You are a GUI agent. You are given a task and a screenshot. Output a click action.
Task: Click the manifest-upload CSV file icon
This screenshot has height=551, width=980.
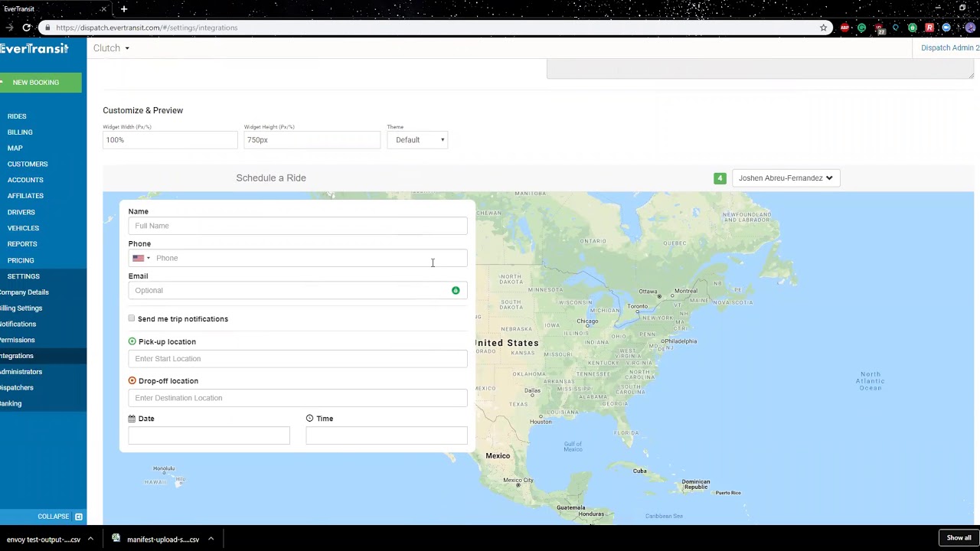116,539
